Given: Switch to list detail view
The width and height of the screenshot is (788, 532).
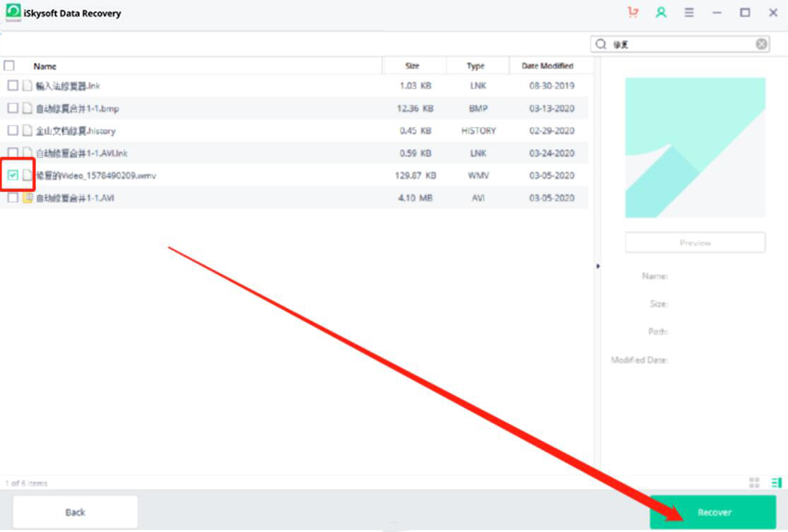Looking at the screenshot, I should tap(777, 483).
